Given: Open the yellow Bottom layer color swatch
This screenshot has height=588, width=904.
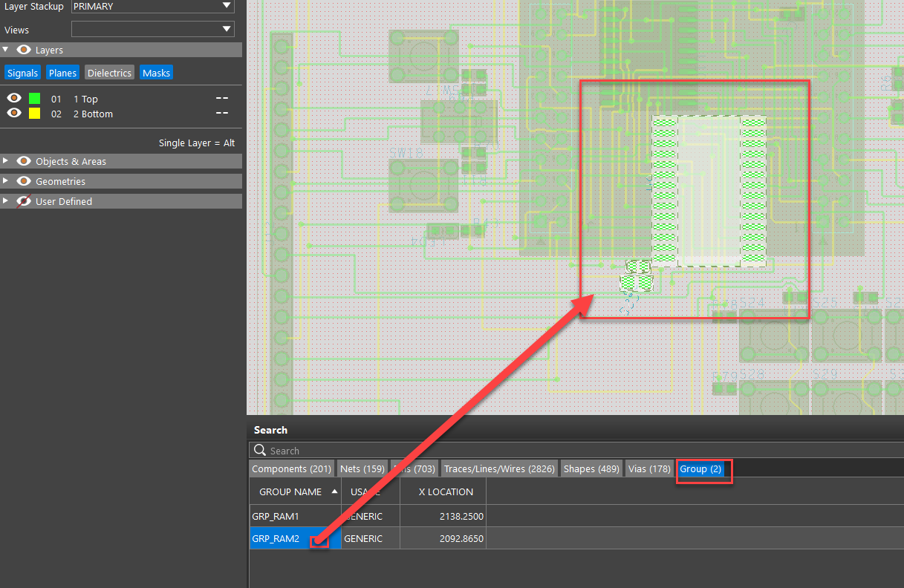Looking at the screenshot, I should (34, 114).
